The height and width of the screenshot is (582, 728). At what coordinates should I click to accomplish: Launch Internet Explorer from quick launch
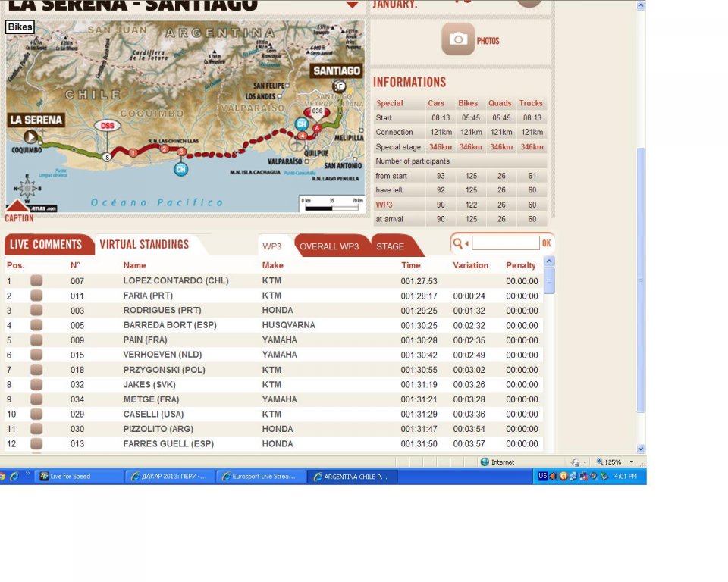click(x=14, y=476)
